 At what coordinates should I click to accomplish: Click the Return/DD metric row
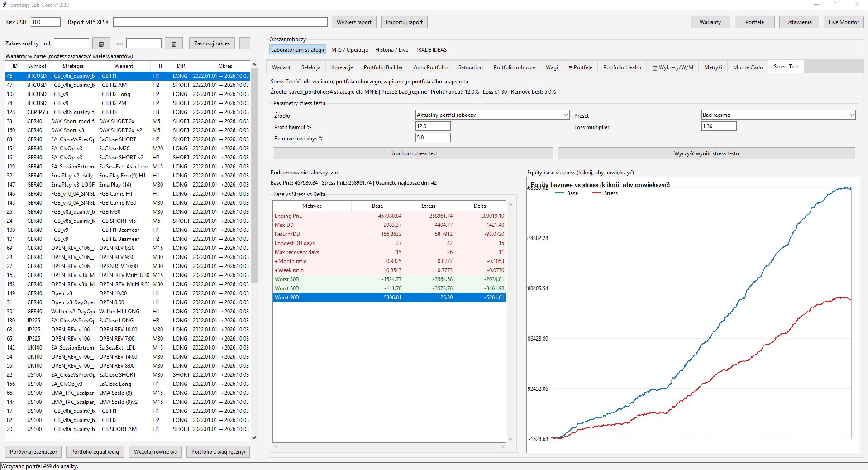click(x=389, y=234)
